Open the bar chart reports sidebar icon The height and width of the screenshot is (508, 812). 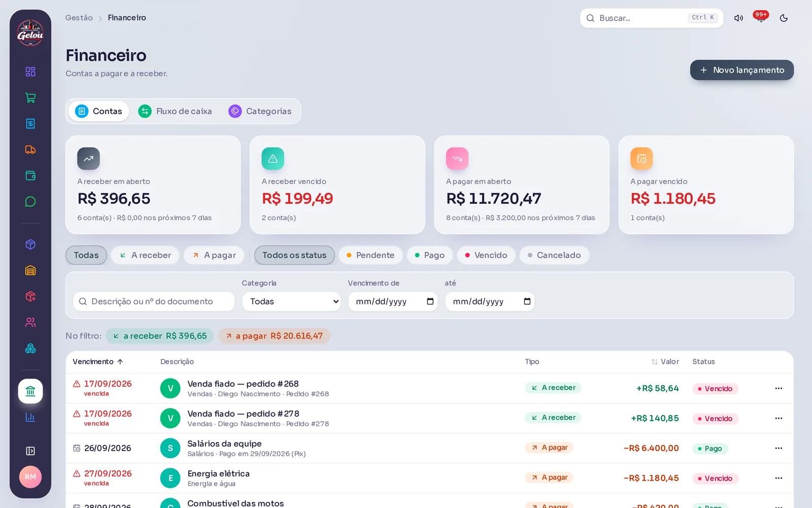point(30,417)
